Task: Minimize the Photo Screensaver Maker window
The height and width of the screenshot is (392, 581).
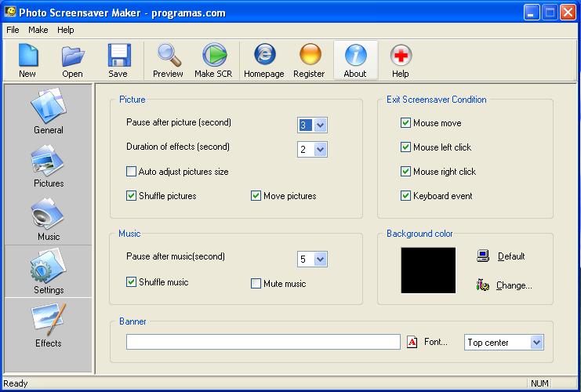Action: click(532, 13)
